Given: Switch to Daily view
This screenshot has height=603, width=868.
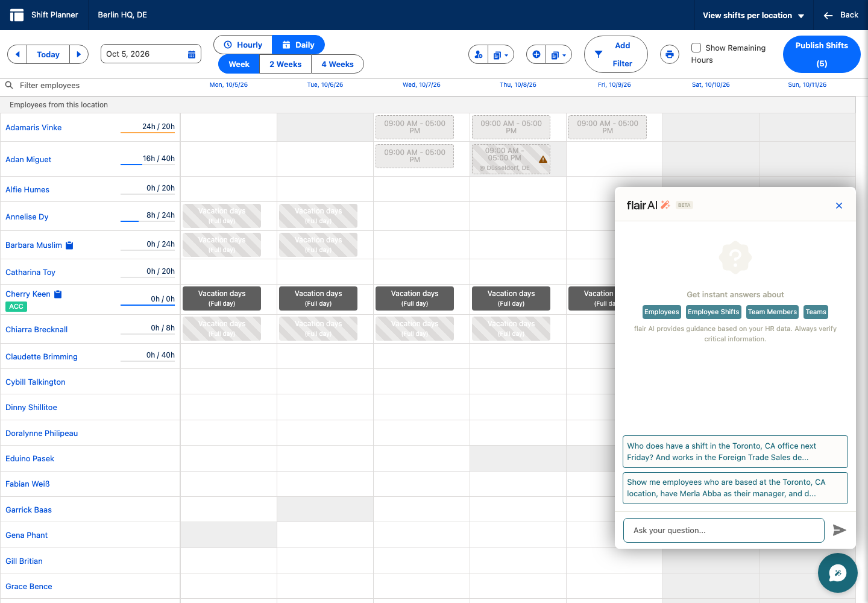Looking at the screenshot, I should click(298, 45).
